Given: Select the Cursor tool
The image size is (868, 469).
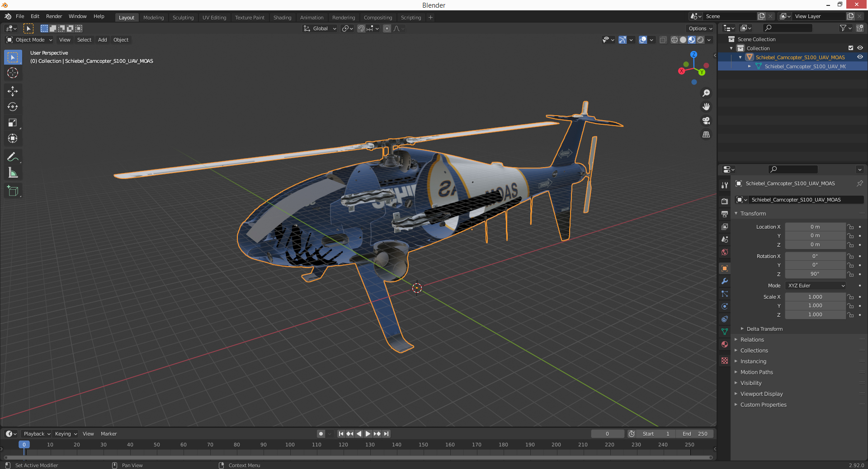Looking at the screenshot, I should click(x=13, y=73).
